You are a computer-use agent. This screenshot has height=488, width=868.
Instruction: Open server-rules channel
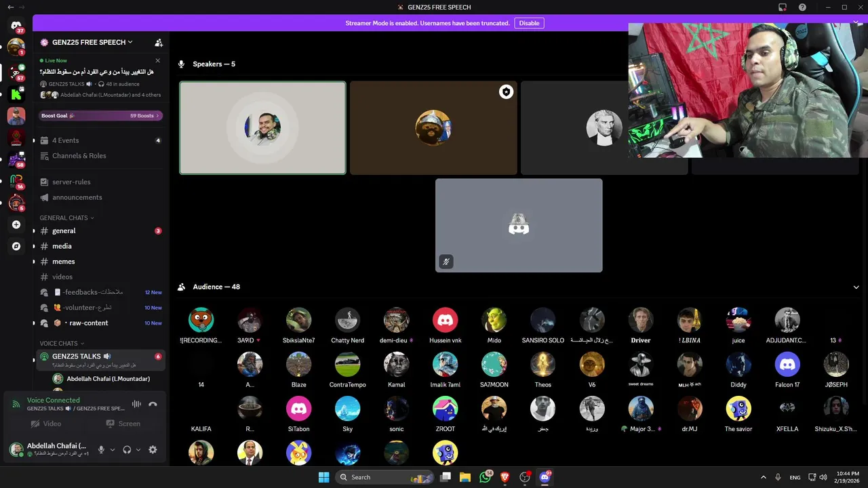pyautogui.click(x=100, y=182)
